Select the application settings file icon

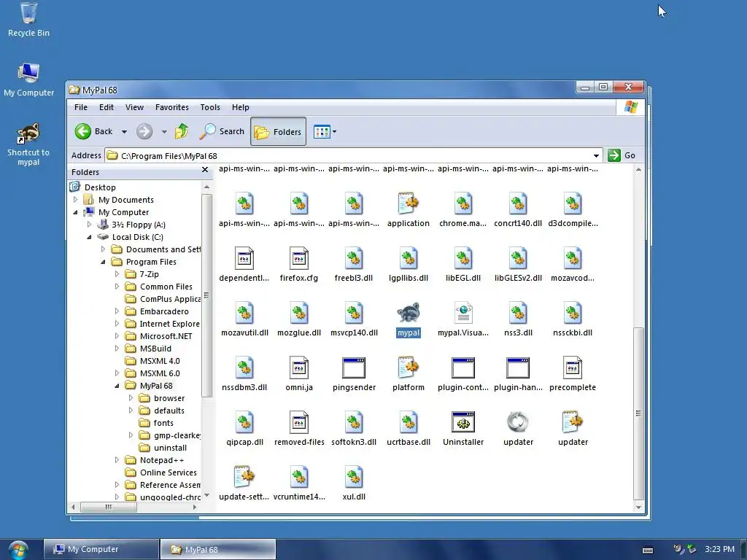tap(409, 204)
